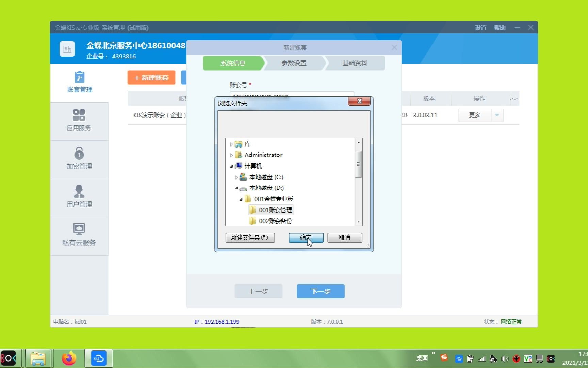The height and width of the screenshot is (368, 588).
Task: Click the 更多 button for KIS演示账套
Action: point(475,115)
